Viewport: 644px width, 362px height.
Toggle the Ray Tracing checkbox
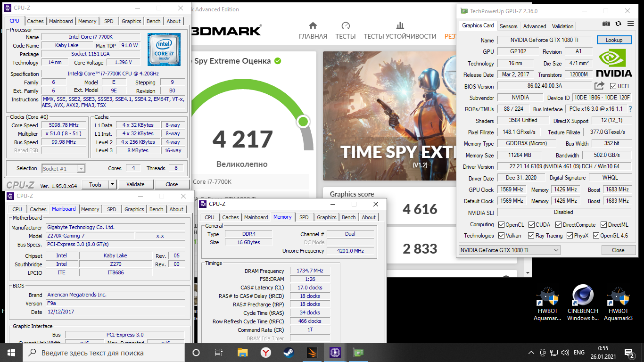[x=532, y=236]
